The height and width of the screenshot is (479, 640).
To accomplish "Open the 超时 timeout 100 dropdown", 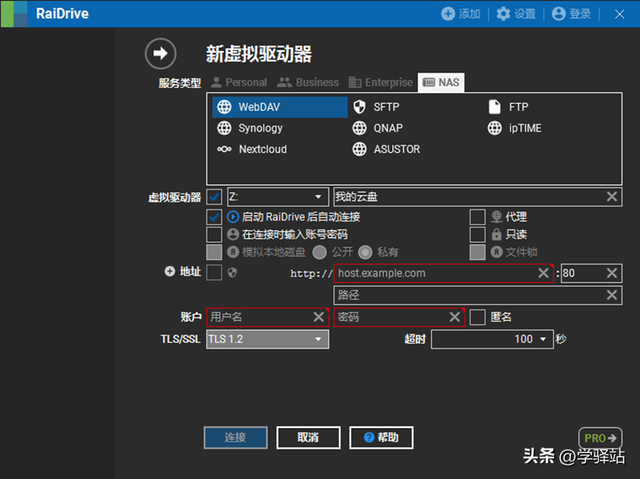I will tap(492, 339).
